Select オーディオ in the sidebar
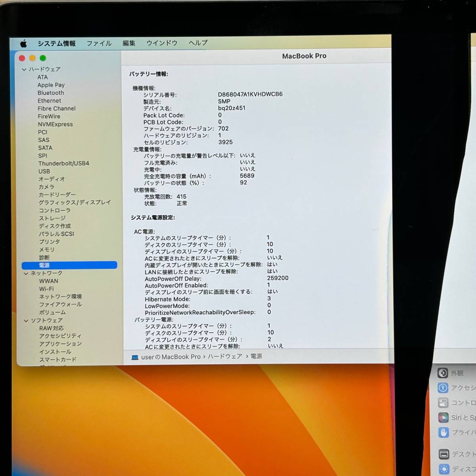Viewport: 476px width, 476px height. click(52, 179)
